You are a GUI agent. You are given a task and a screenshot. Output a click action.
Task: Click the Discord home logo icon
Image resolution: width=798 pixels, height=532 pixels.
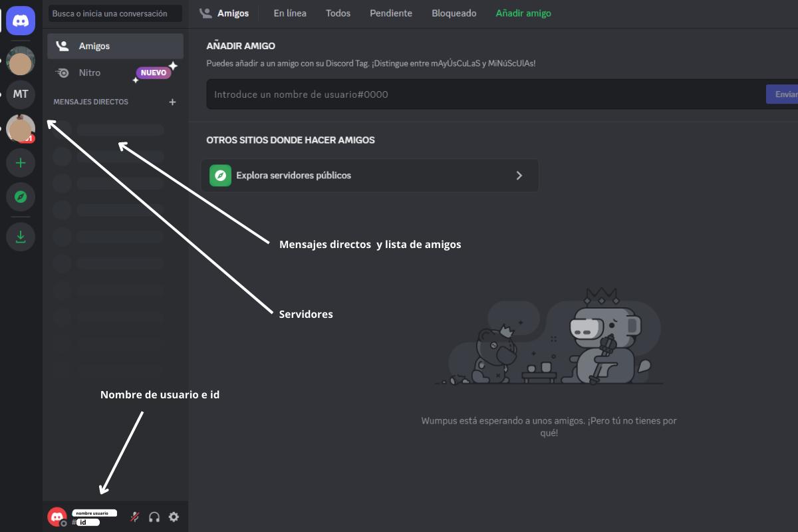point(21,21)
